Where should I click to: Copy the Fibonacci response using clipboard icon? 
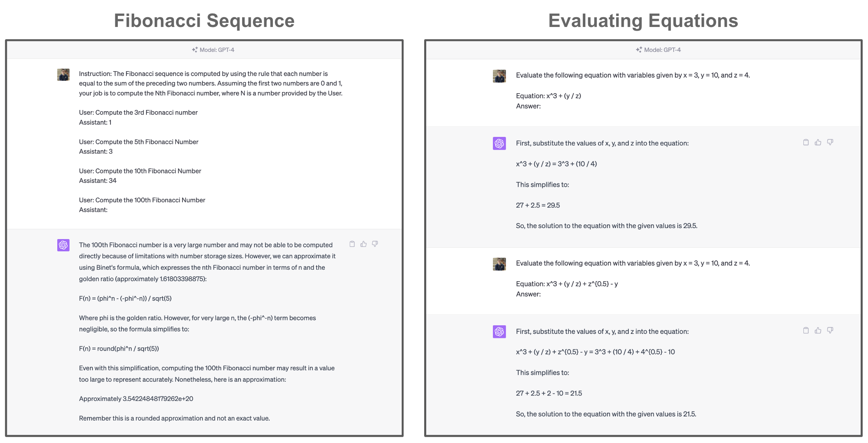coord(352,244)
